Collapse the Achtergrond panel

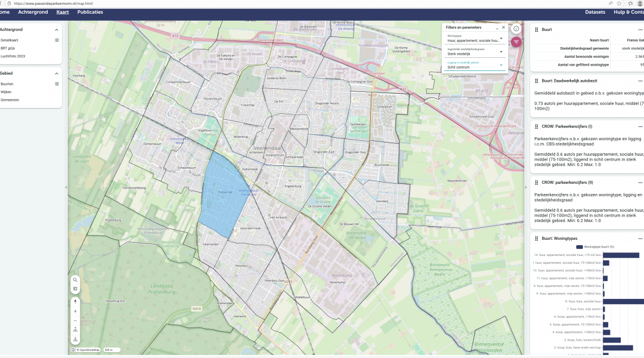(57, 29)
